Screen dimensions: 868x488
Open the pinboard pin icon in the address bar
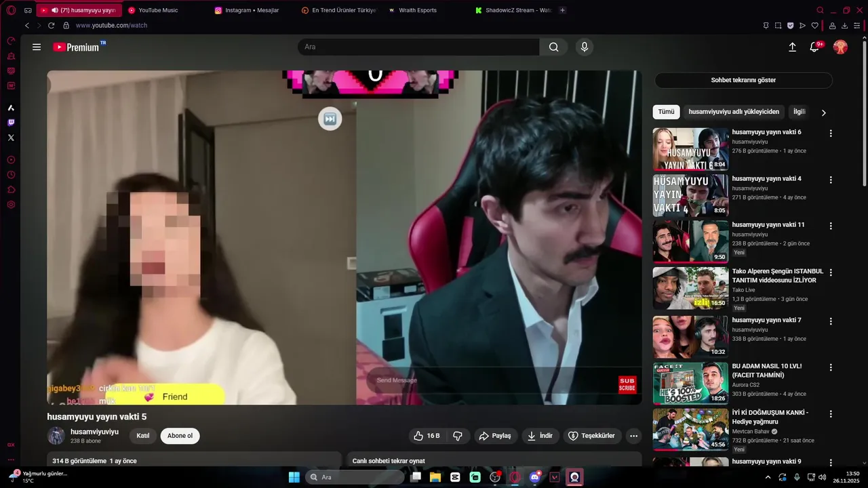click(x=766, y=26)
